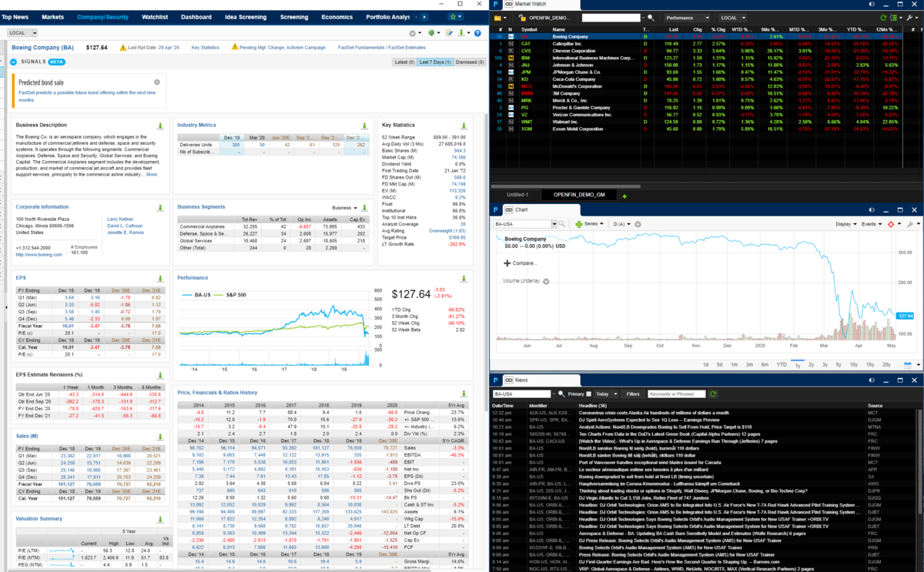Open the Performance dropdown in Market Watch
924x572 pixels.
click(x=687, y=16)
